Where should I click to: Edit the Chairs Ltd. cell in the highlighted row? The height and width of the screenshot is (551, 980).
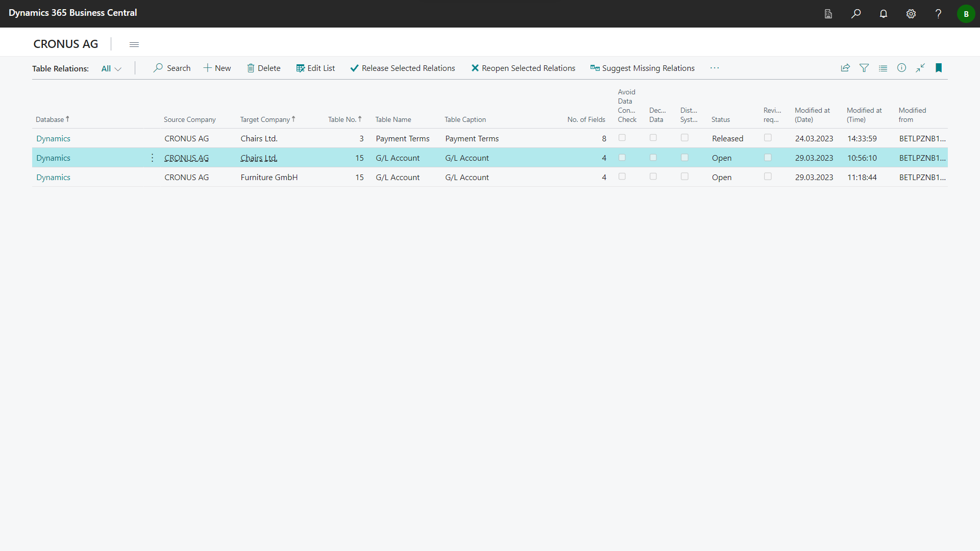(259, 158)
